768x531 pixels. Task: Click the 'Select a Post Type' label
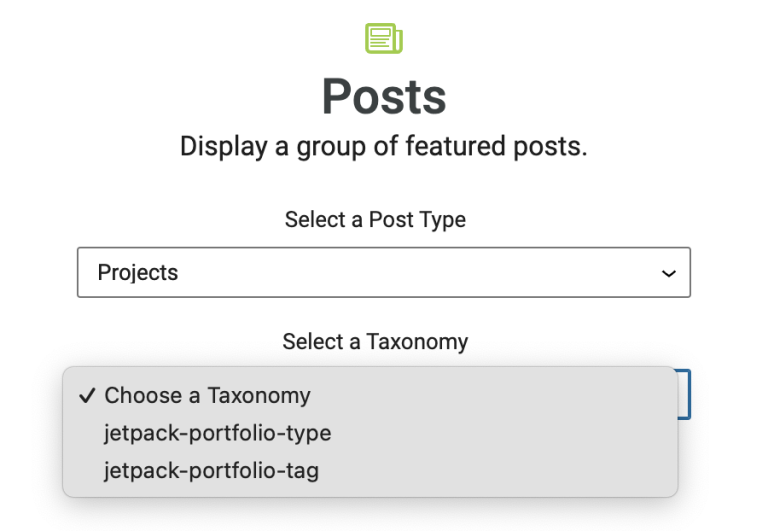375,219
